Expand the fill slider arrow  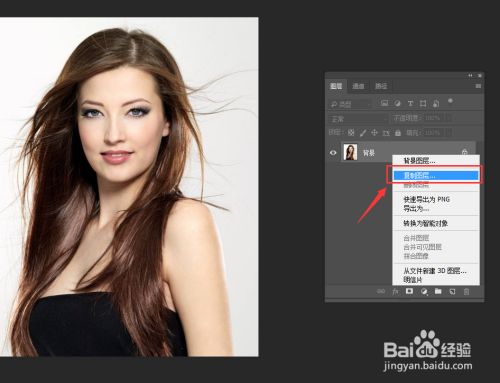pos(449,133)
